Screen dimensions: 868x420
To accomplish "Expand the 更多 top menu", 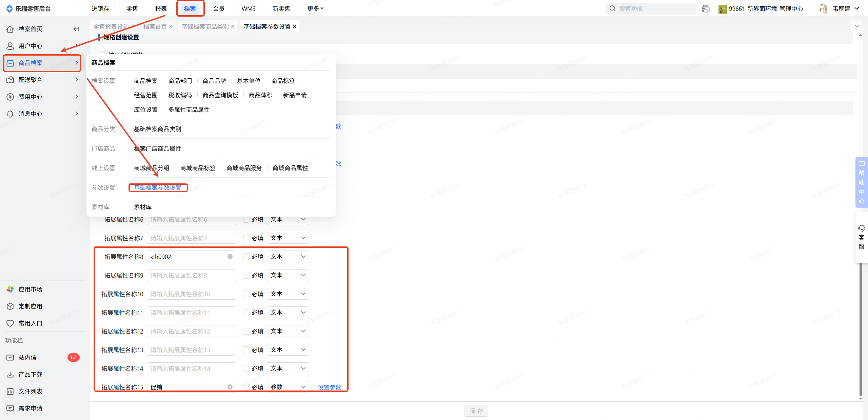I will pos(315,8).
